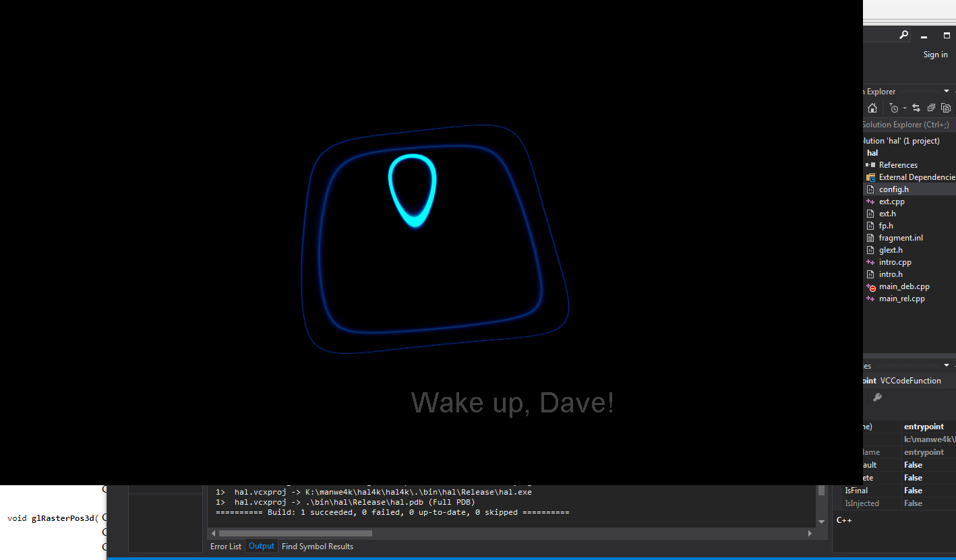This screenshot has height=560, width=956.
Task: Click the Quick Launch search magnifier icon
Action: coord(904,35)
